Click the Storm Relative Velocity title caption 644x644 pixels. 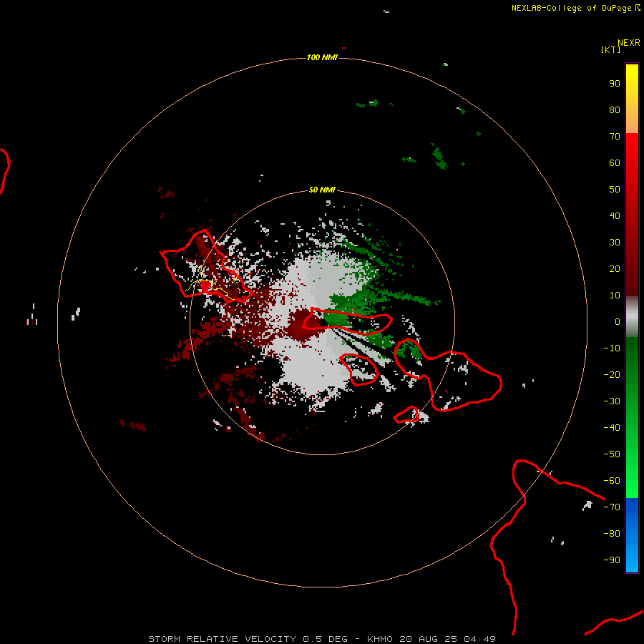point(322,639)
